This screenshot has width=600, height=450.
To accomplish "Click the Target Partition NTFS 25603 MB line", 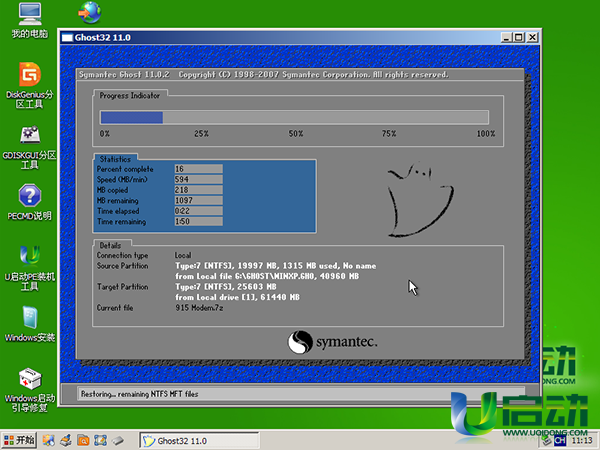I will point(226,287).
